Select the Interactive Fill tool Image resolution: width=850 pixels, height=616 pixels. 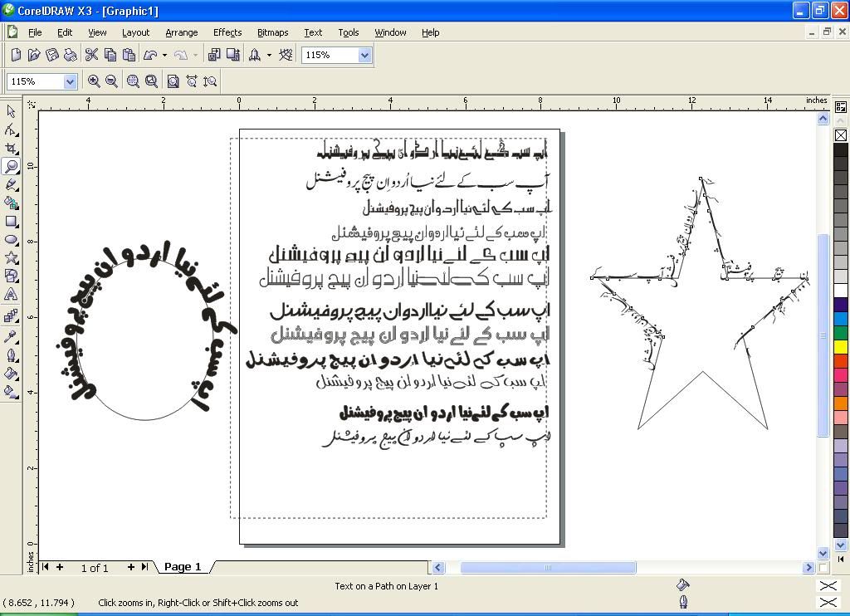pyautogui.click(x=11, y=392)
